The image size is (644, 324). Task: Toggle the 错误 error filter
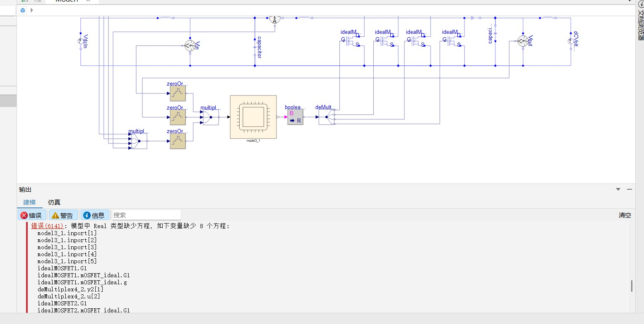coord(32,215)
